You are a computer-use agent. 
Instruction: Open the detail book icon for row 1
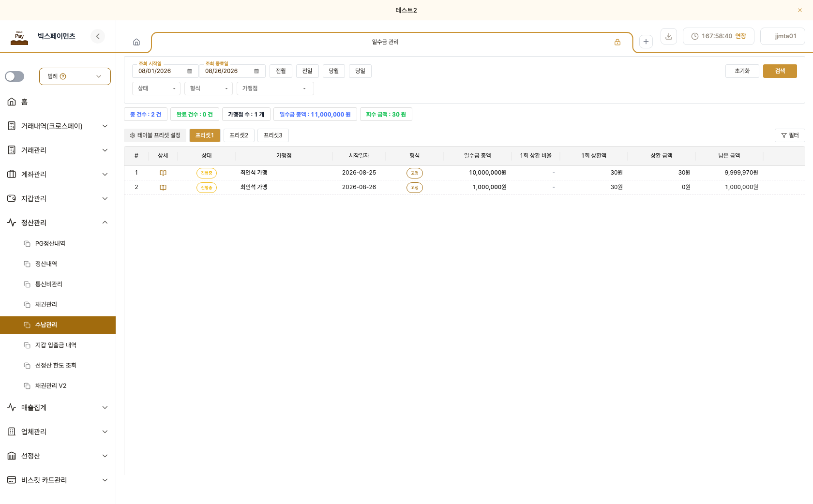(163, 173)
